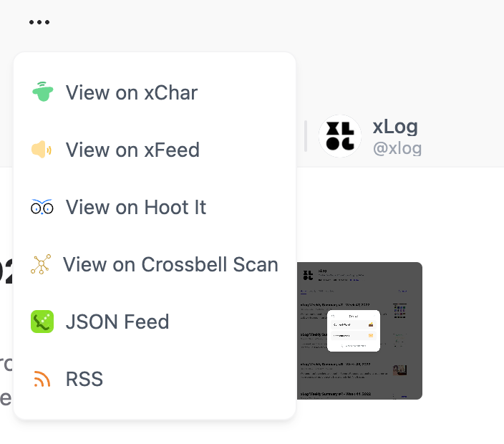This screenshot has width=504, height=444.
Task: Toggle the three-dot more options menu
Action: coord(39,22)
